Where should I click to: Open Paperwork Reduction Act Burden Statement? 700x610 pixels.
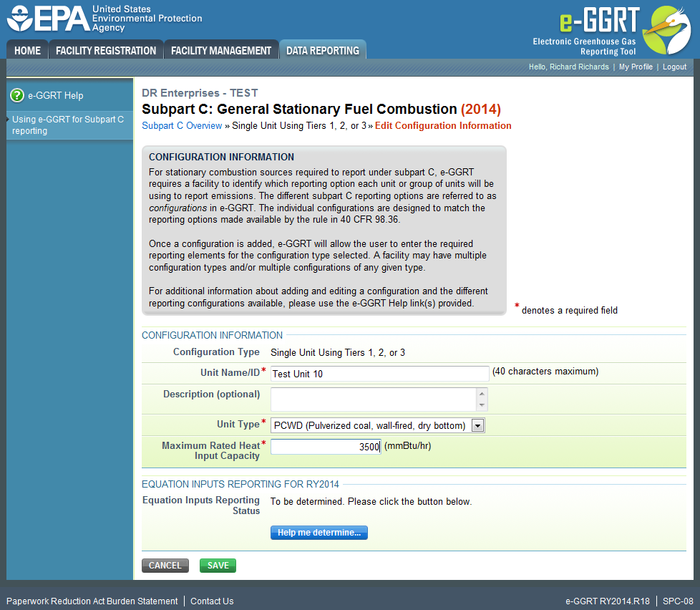point(92,601)
